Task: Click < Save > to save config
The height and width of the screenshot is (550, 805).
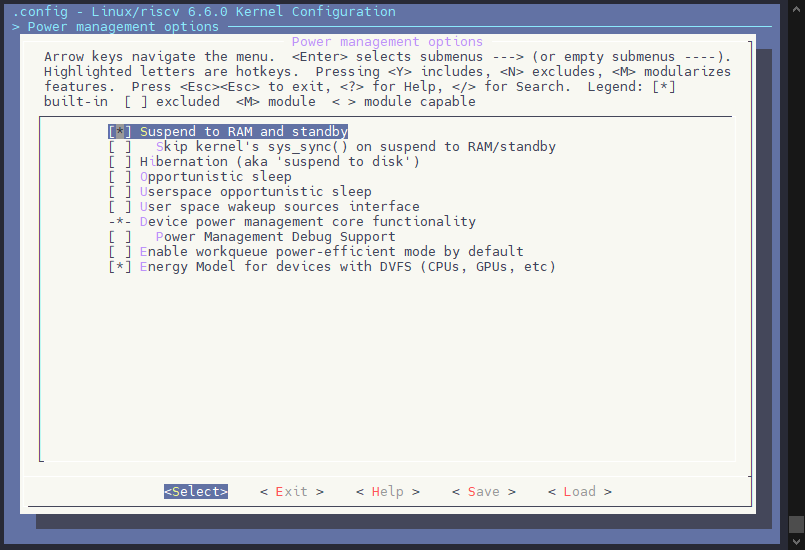Action: [484, 492]
